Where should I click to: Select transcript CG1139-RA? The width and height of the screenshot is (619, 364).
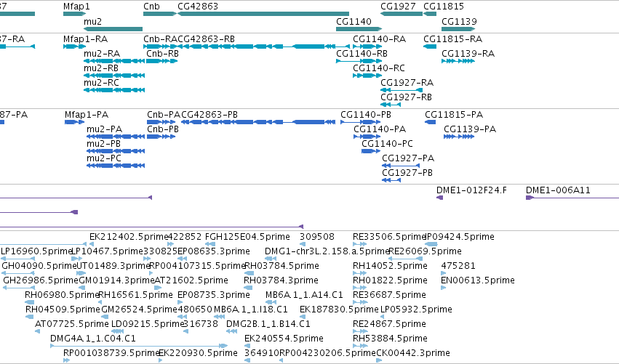click(468, 54)
